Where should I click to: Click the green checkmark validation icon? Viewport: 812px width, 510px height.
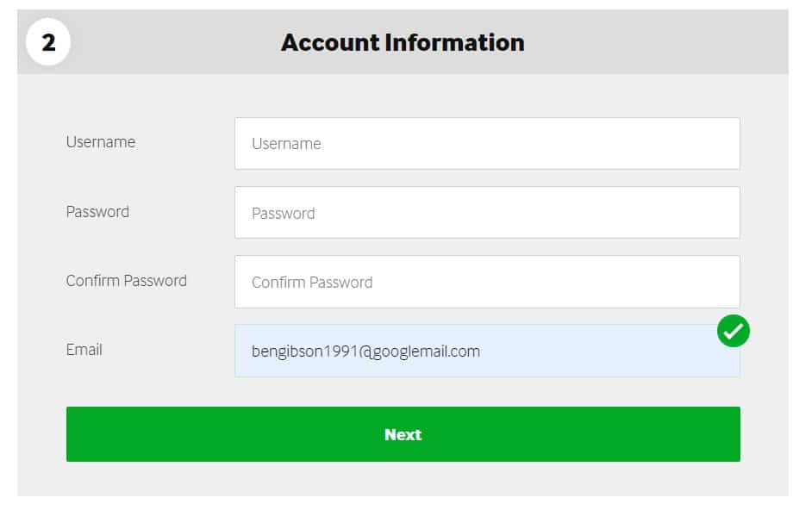coord(734,331)
